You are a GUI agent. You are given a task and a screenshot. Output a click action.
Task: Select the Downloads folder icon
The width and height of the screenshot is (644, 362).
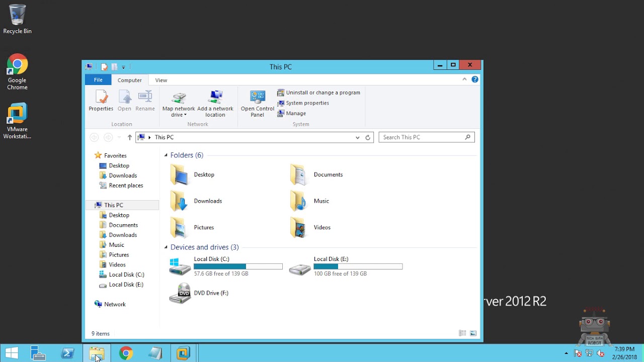tap(180, 201)
